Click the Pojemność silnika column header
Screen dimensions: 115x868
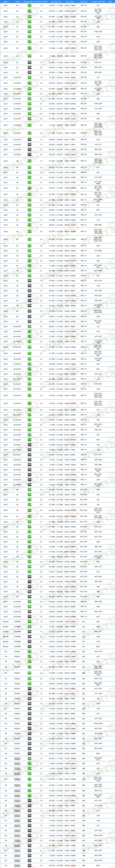(x=41, y=1)
